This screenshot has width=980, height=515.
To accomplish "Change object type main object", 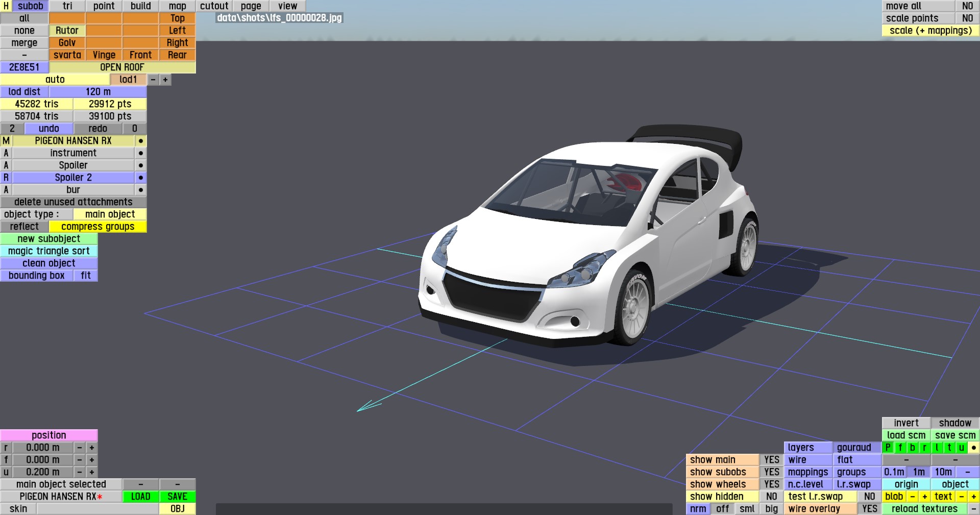I will 110,214.
